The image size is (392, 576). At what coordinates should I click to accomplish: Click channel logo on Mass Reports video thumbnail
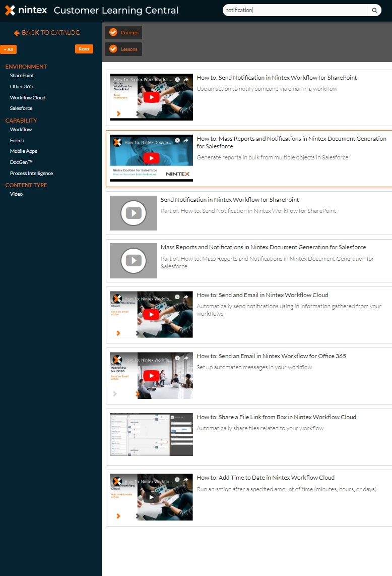(117, 142)
